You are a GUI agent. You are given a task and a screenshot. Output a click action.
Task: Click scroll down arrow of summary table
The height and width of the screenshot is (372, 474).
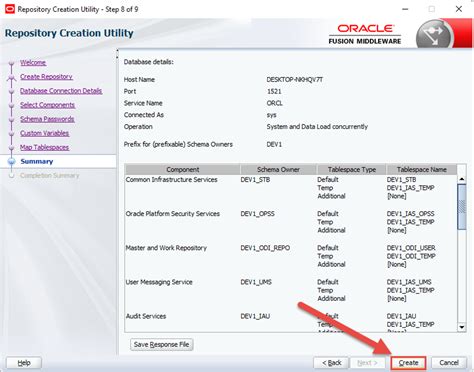(x=462, y=327)
